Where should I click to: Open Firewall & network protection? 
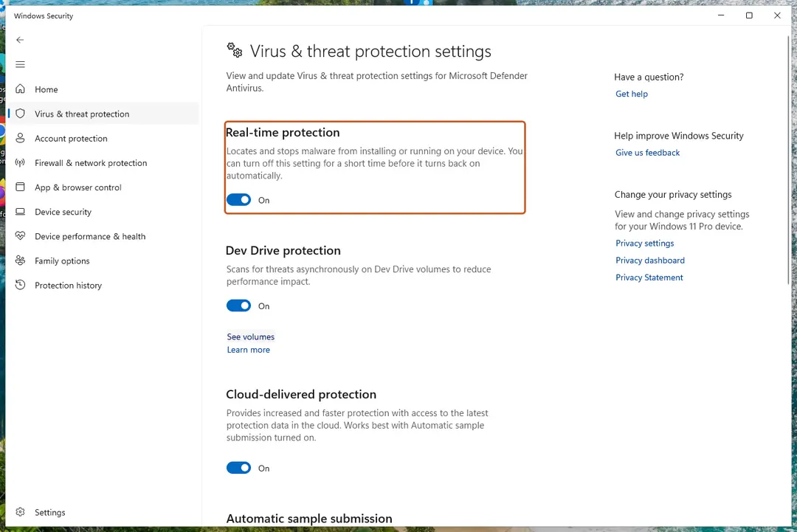pyautogui.click(x=103, y=162)
